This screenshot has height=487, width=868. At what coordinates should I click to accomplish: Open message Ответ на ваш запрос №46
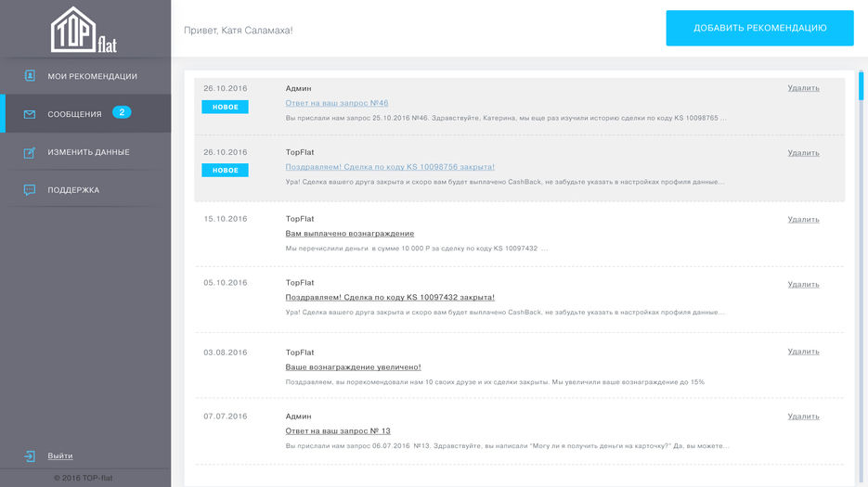[337, 103]
